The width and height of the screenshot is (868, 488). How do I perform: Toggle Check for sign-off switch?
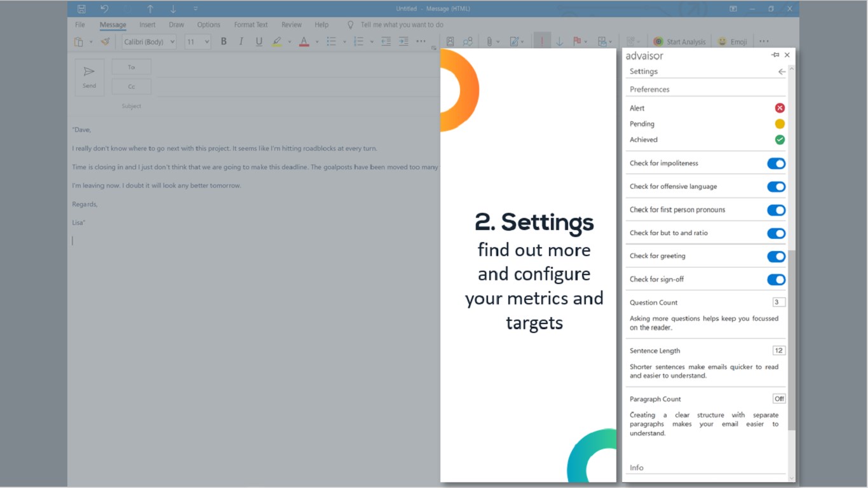[776, 280]
